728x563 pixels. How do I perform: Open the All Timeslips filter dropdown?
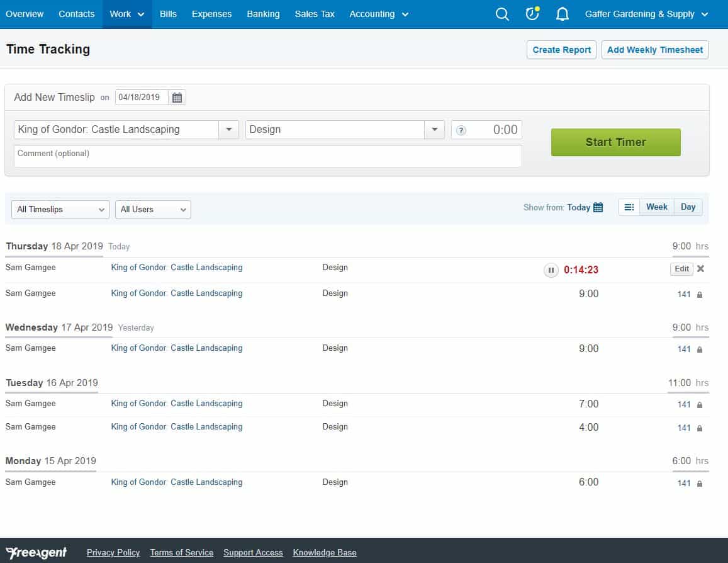60,210
